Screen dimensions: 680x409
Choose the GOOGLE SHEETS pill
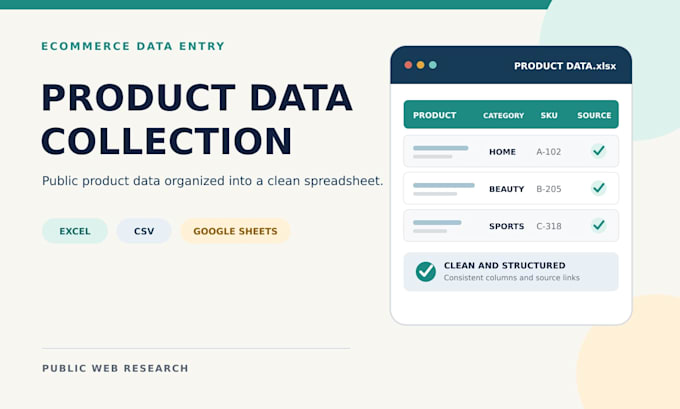pyautogui.click(x=235, y=231)
